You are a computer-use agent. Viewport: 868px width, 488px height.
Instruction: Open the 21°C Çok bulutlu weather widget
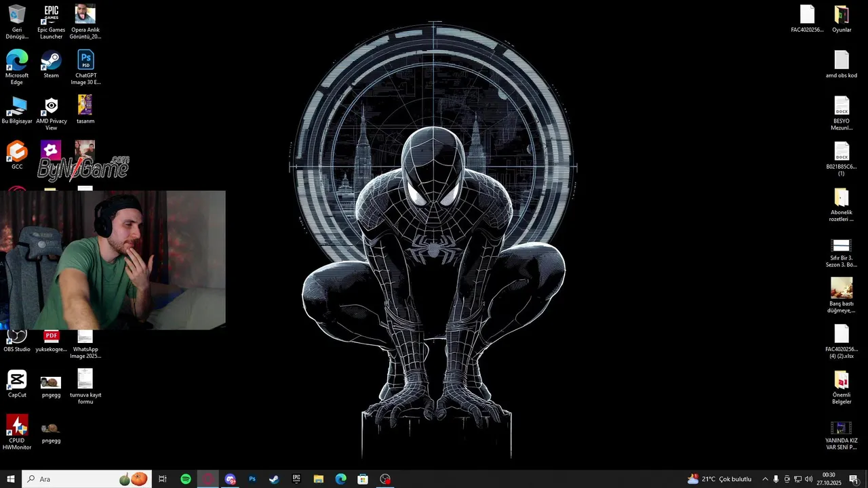click(719, 479)
